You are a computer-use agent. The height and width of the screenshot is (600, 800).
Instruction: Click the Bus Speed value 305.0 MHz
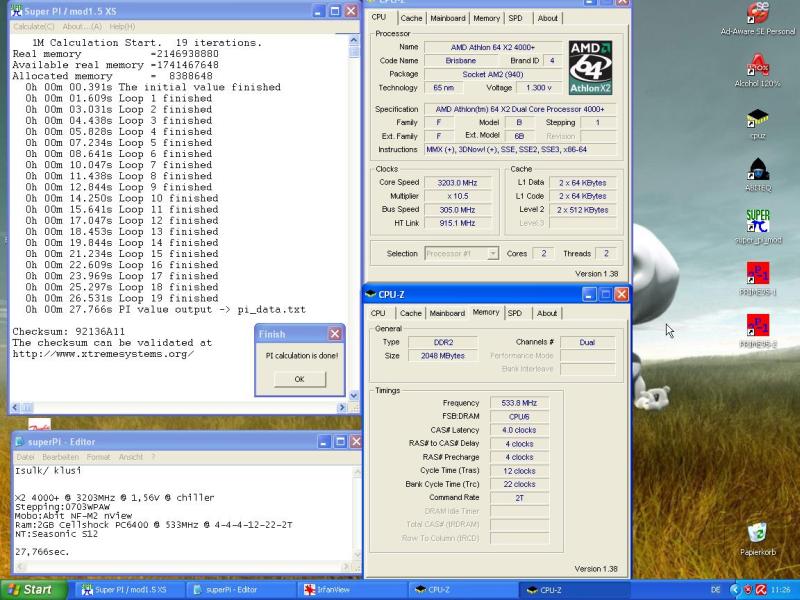click(457, 210)
